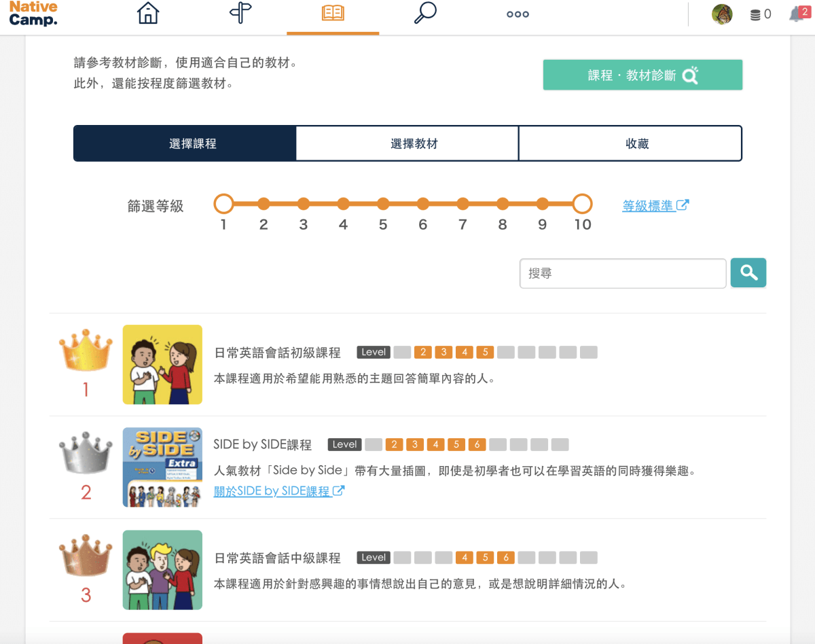Click level slider point 3
This screenshot has height=644, width=815.
304,204
